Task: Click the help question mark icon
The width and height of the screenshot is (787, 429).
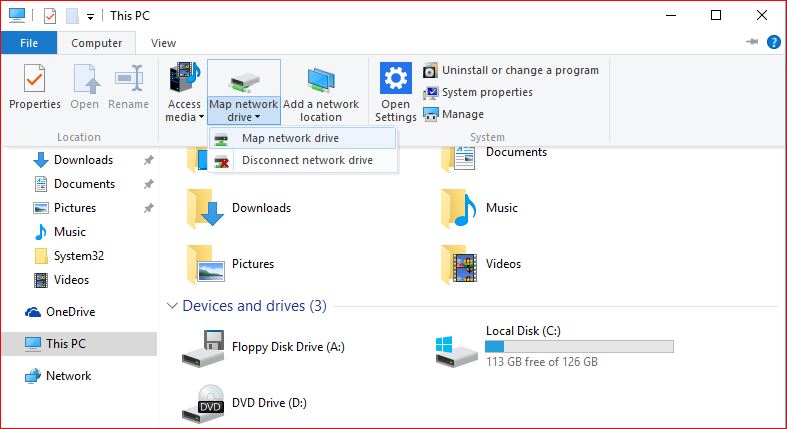Action: coord(774,42)
